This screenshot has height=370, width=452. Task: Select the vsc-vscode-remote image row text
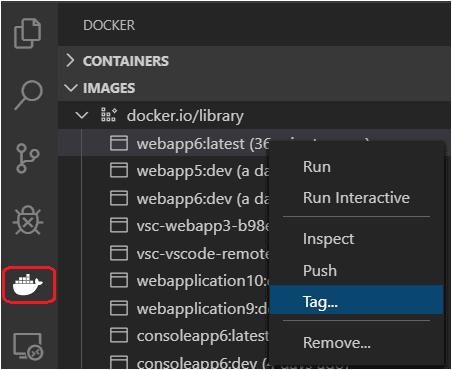tap(203, 253)
